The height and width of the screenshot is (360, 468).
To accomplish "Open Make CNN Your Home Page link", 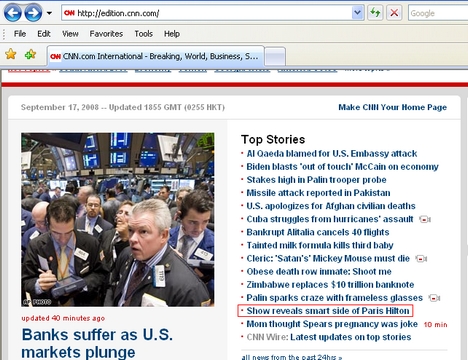I will pos(392,107).
